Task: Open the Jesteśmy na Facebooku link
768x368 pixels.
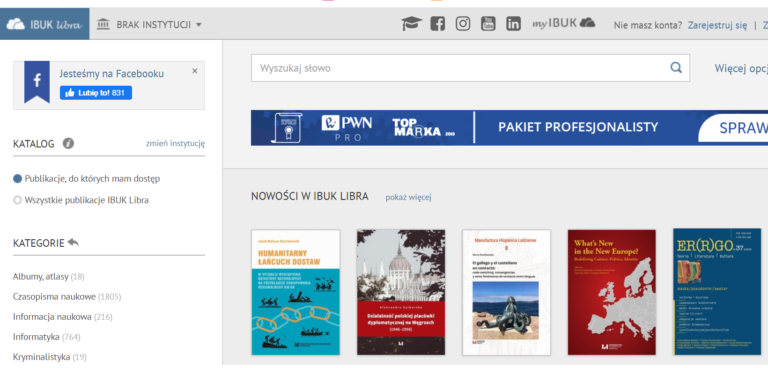Action: (x=112, y=74)
